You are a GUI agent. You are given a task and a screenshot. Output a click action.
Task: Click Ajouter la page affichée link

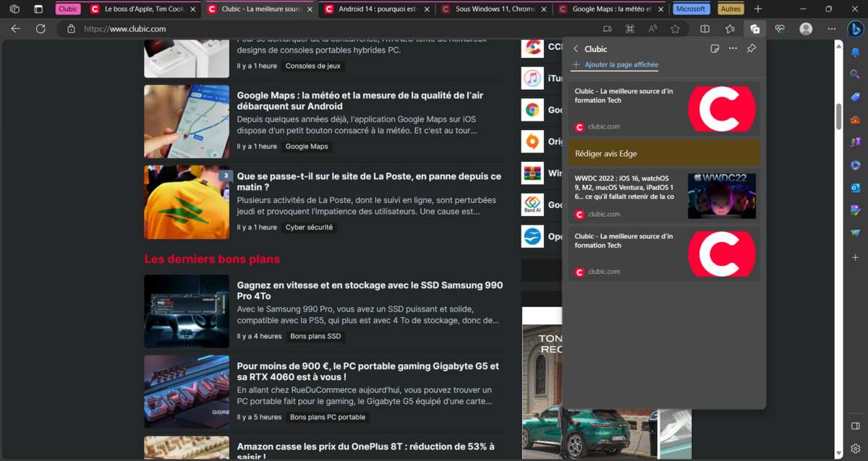coord(615,64)
